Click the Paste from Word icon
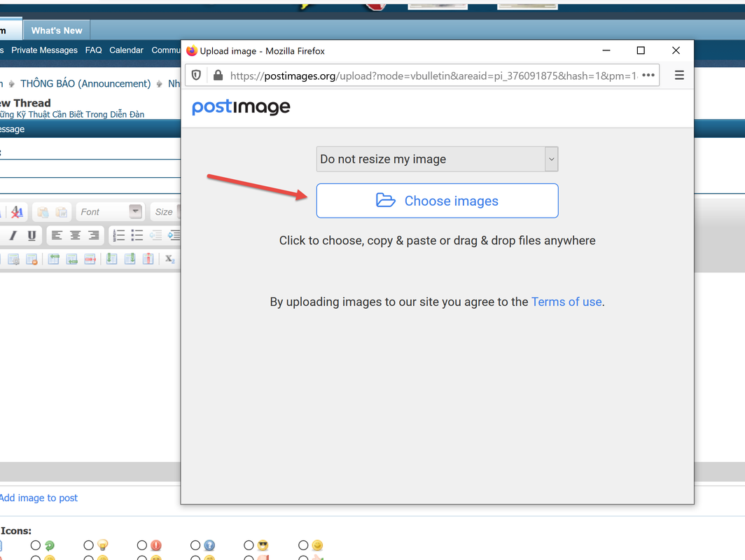745x560 pixels. point(62,212)
